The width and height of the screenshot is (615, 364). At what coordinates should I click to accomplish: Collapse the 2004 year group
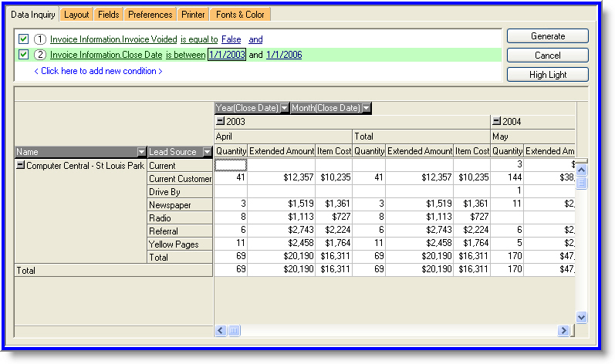tap(497, 122)
